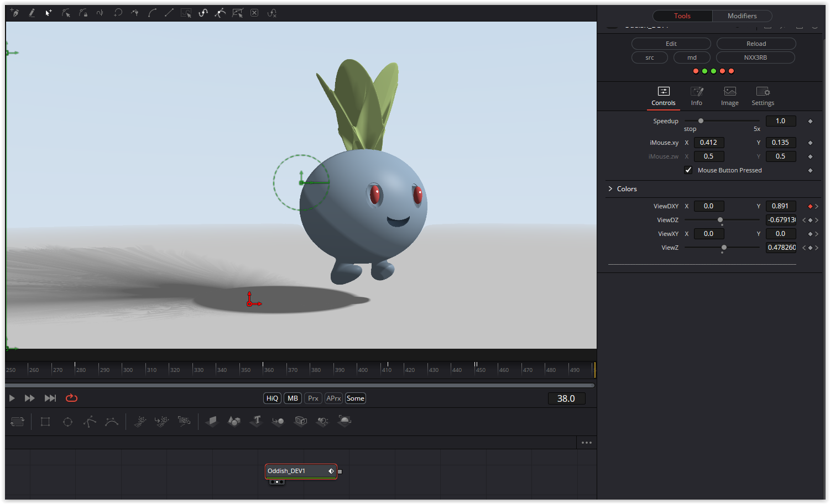Add an Ellipse mask from the toolbar
This screenshot has height=504, width=830.
pyautogui.click(x=67, y=422)
